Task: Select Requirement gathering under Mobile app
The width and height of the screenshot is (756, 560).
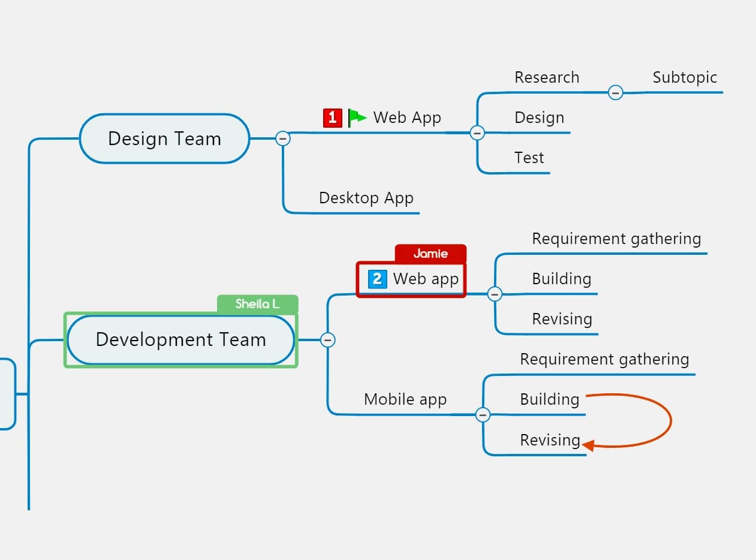Action: tap(604, 359)
